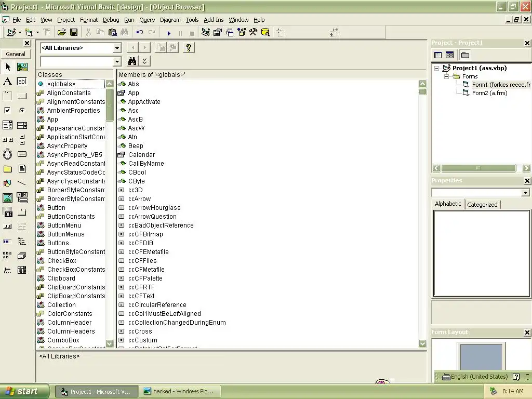Click the Object Browser Help question icon
The width and height of the screenshot is (532, 399).
(189, 47)
